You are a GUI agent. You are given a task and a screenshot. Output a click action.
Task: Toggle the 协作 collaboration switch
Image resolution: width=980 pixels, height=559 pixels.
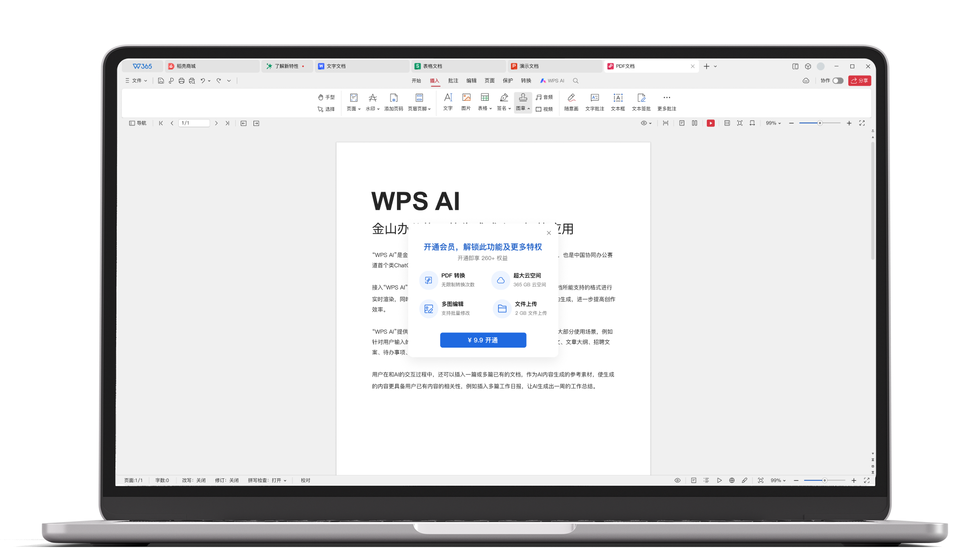point(838,81)
